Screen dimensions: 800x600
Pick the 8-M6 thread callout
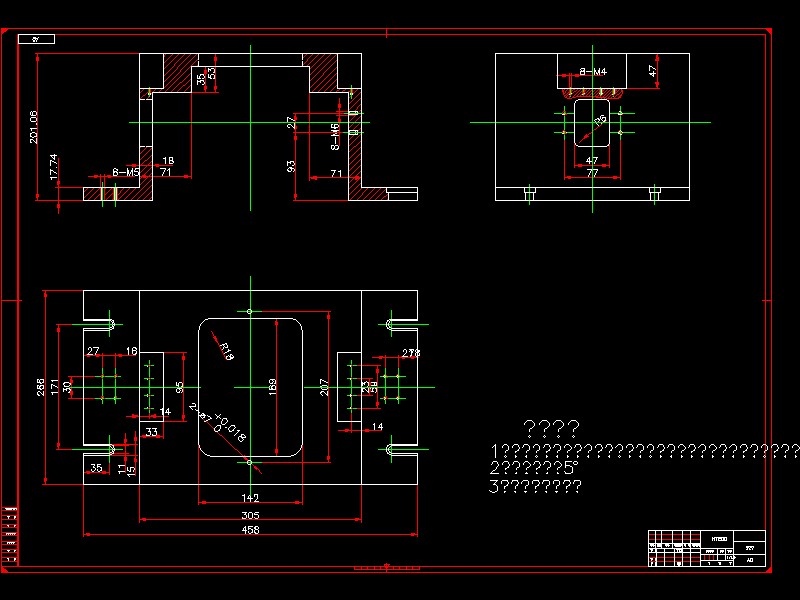coord(335,137)
